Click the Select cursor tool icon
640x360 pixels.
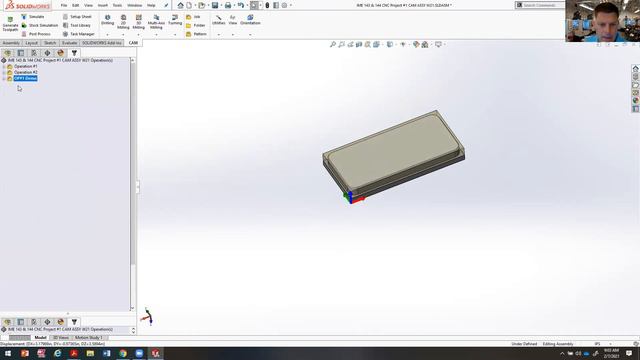click(254, 5)
